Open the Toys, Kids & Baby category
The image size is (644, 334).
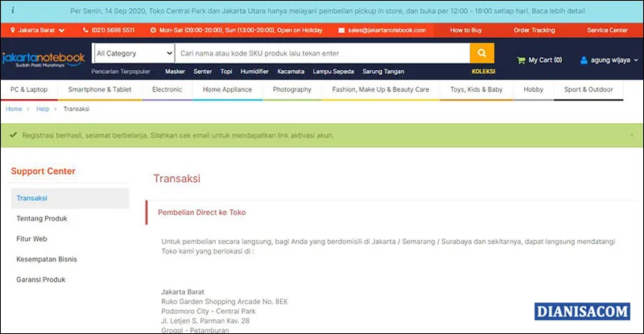click(476, 89)
